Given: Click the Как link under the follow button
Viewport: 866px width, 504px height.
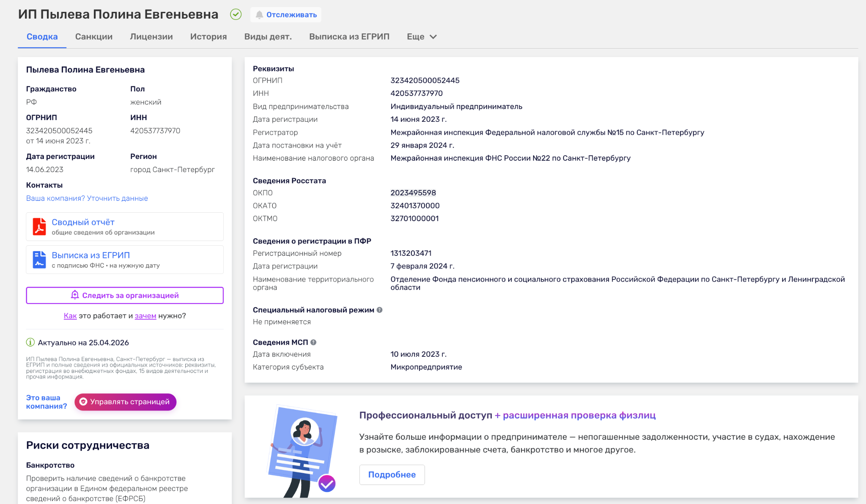Looking at the screenshot, I should coord(70,316).
